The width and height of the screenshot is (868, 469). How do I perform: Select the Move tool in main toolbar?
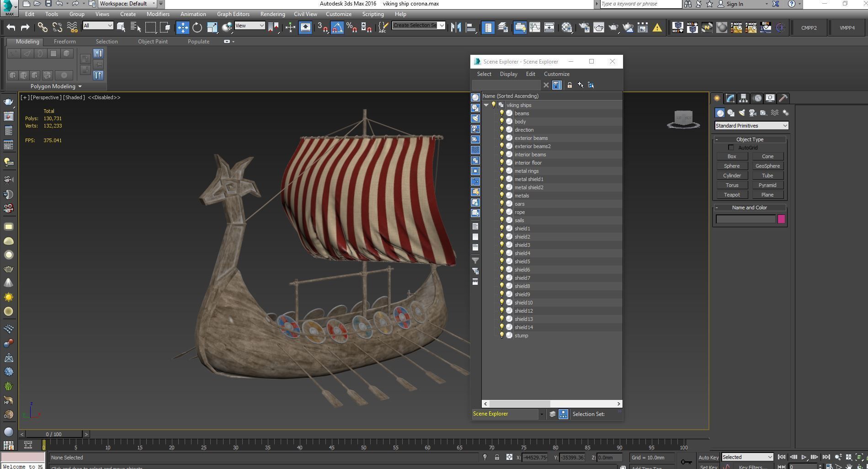[182, 27]
